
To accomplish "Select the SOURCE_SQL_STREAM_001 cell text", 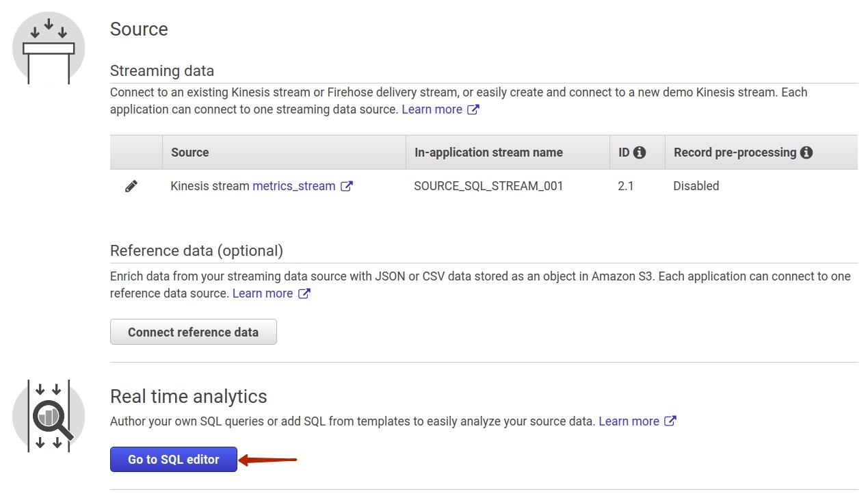I will [488, 186].
